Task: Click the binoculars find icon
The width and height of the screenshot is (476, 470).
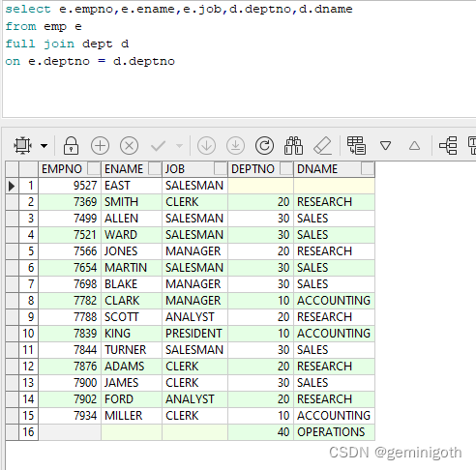Action: tap(293, 146)
